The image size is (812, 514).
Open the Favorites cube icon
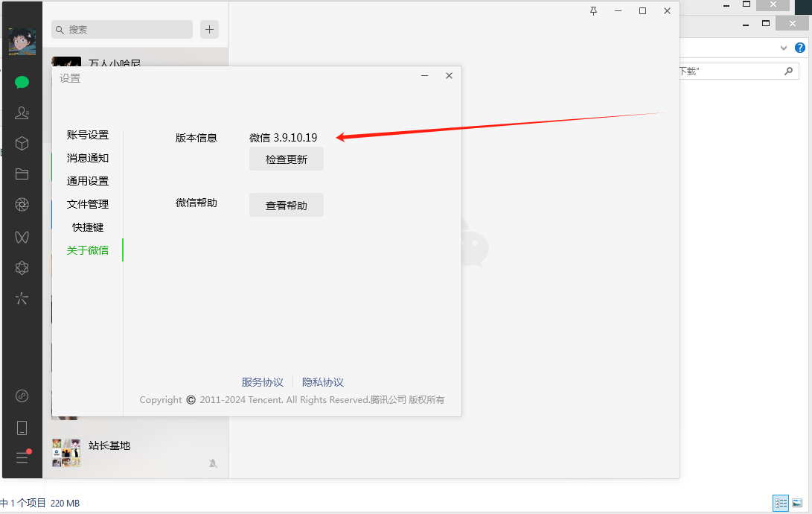[x=22, y=144]
